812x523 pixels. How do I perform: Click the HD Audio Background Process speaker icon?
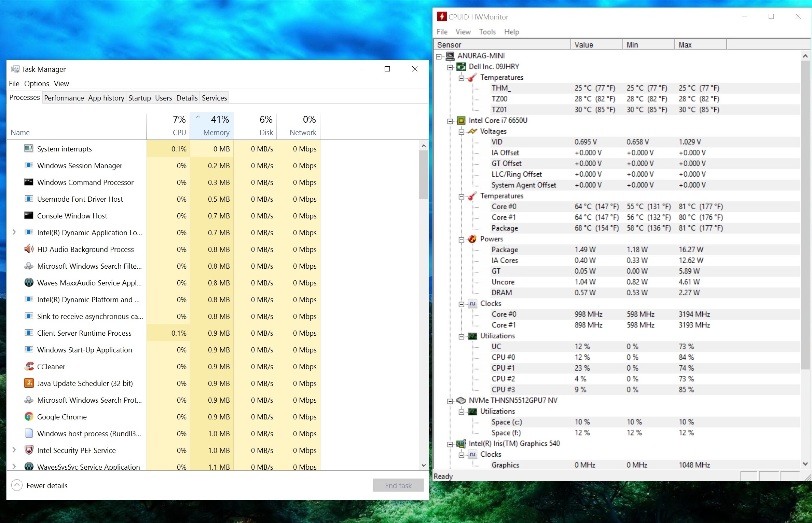pos(29,249)
